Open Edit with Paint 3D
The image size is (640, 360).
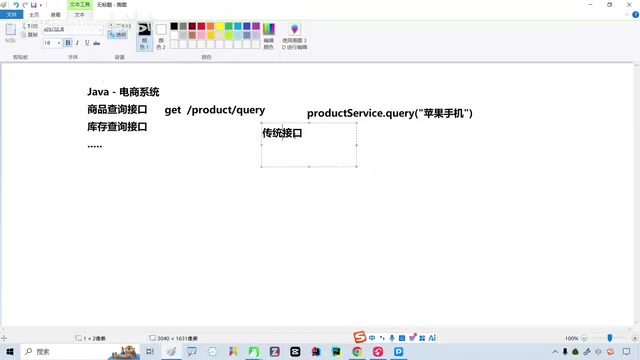[x=294, y=36]
